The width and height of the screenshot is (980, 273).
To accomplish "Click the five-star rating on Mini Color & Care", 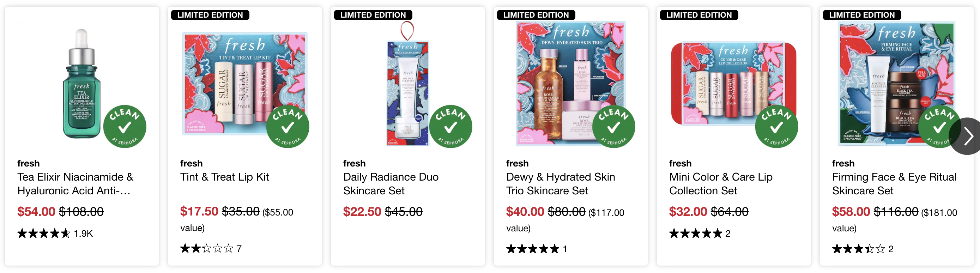I will (x=695, y=233).
